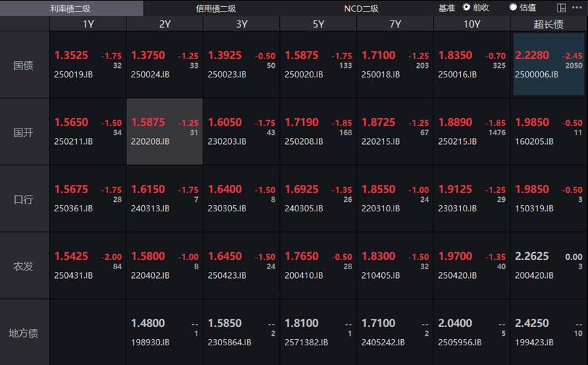Open the panel layout icon
The width and height of the screenshot is (588, 365).
[x=561, y=8]
